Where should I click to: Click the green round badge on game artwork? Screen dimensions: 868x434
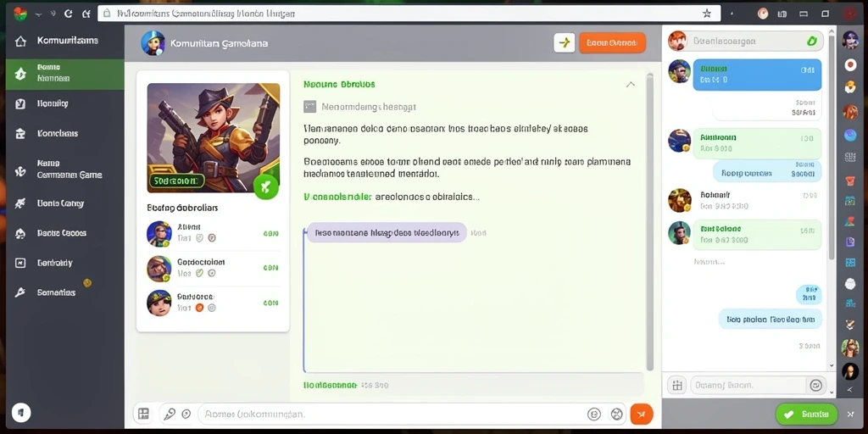(265, 187)
